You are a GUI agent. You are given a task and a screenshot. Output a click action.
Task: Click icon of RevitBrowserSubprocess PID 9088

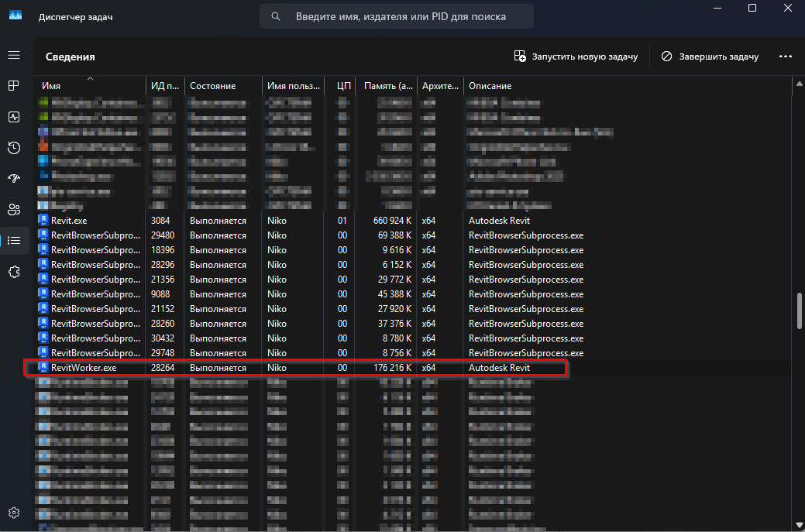[x=43, y=294]
